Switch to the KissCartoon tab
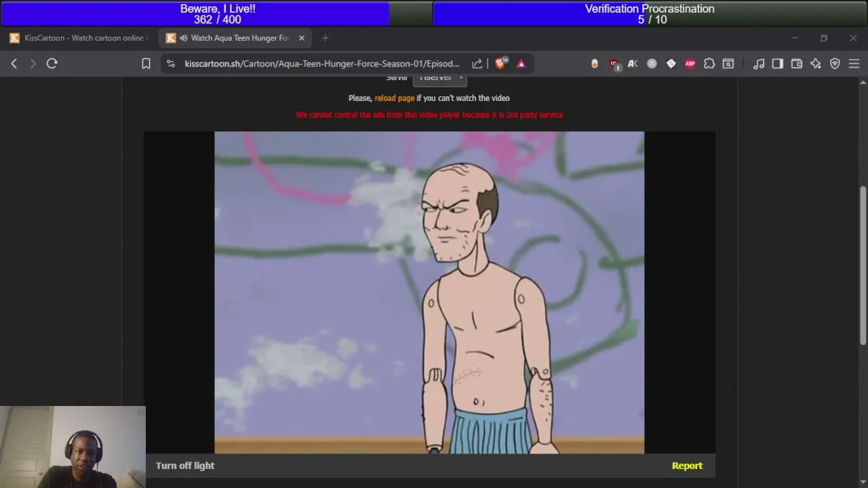868x488 pixels. [80, 38]
